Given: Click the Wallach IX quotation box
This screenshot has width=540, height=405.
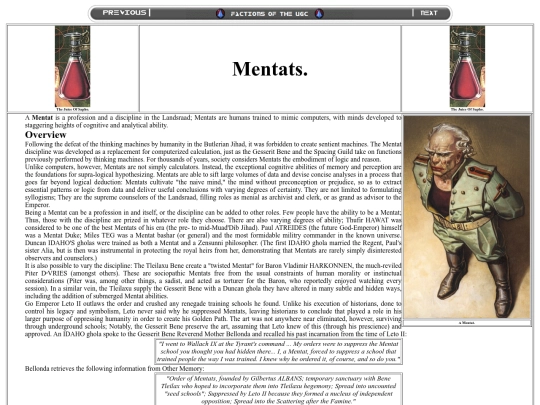Looking at the screenshot, I should (x=279, y=352).
